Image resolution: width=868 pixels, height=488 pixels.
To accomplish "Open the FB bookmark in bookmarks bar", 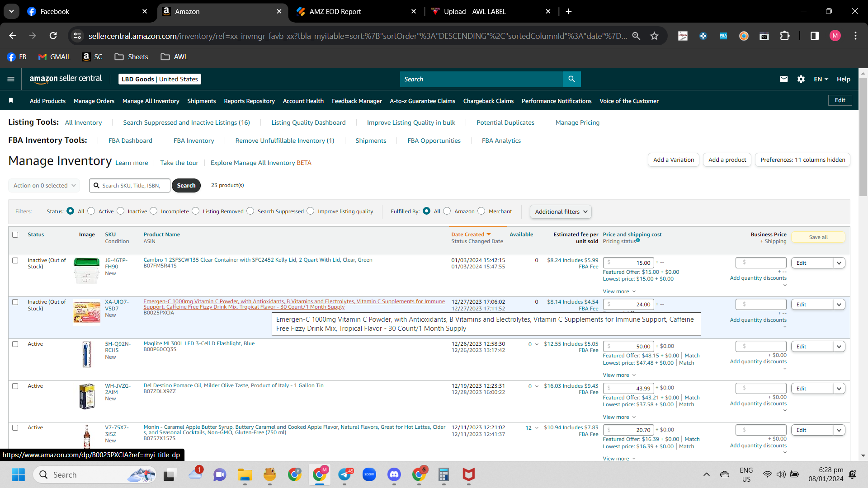I will [x=17, y=56].
